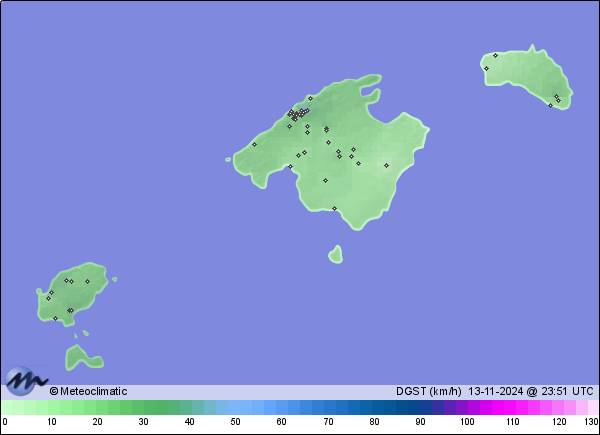
Task: Click the legend value 30
Action: click(x=143, y=422)
